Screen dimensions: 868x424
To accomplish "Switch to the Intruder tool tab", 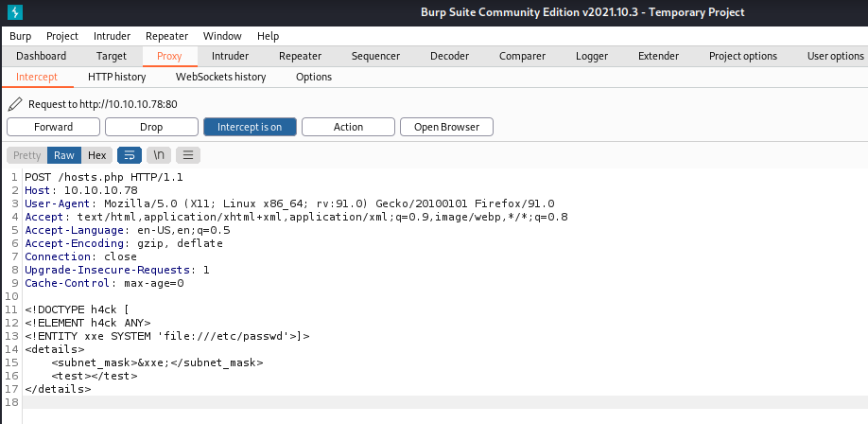I will (x=230, y=56).
